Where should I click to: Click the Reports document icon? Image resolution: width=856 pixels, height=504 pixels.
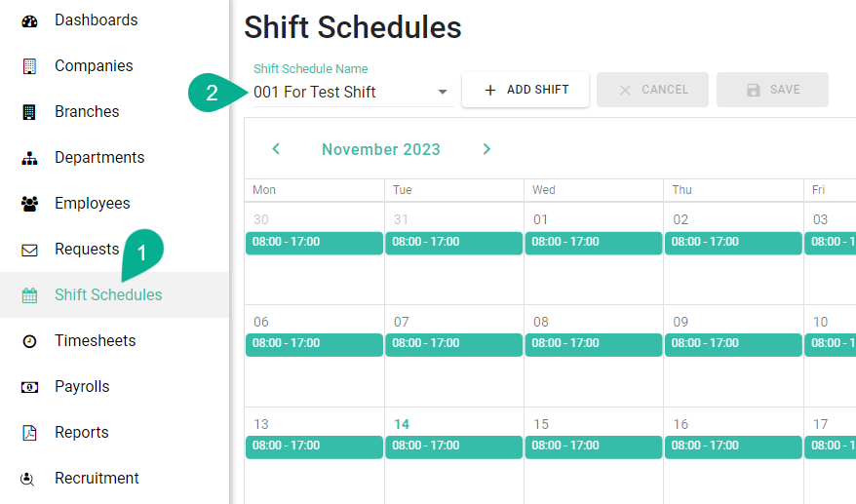[29, 433]
